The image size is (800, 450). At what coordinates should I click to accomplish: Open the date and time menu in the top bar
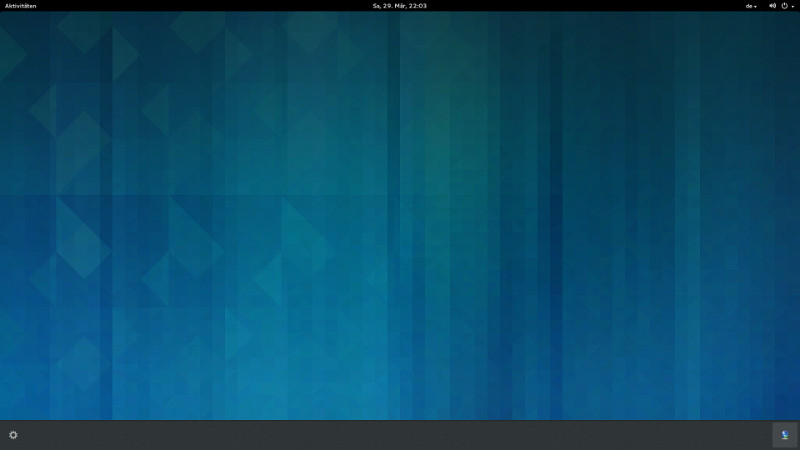pyautogui.click(x=399, y=6)
